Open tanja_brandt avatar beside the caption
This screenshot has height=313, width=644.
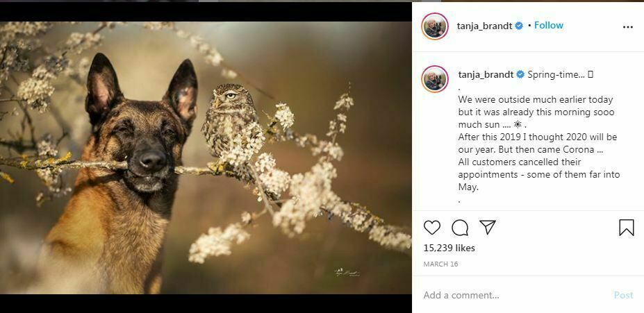point(435,78)
